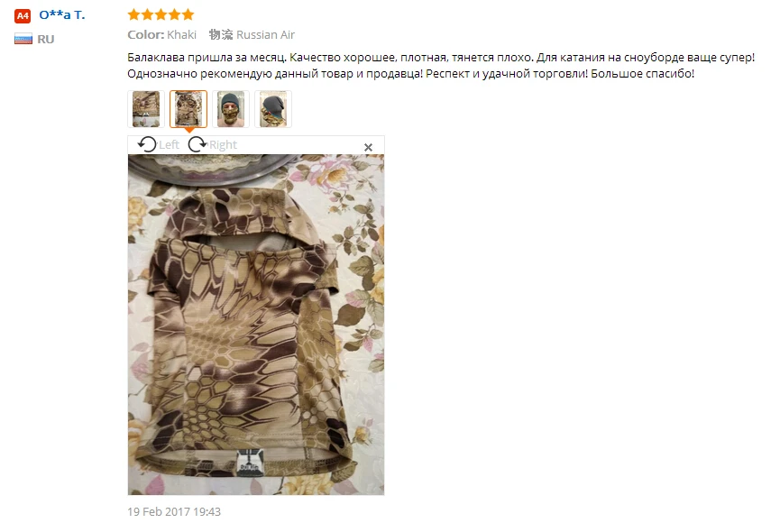Open reviewer profile O**a T.

click(x=62, y=15)
